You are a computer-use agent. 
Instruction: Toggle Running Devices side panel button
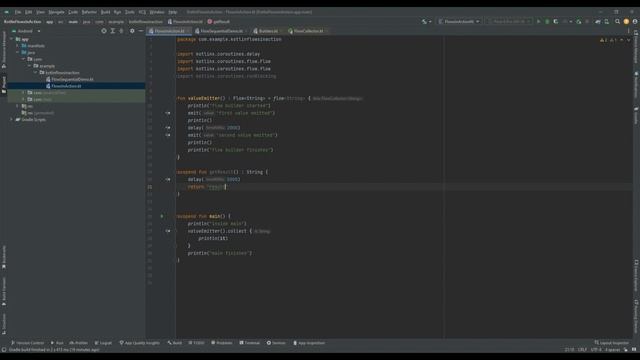[x=636, y=316]
